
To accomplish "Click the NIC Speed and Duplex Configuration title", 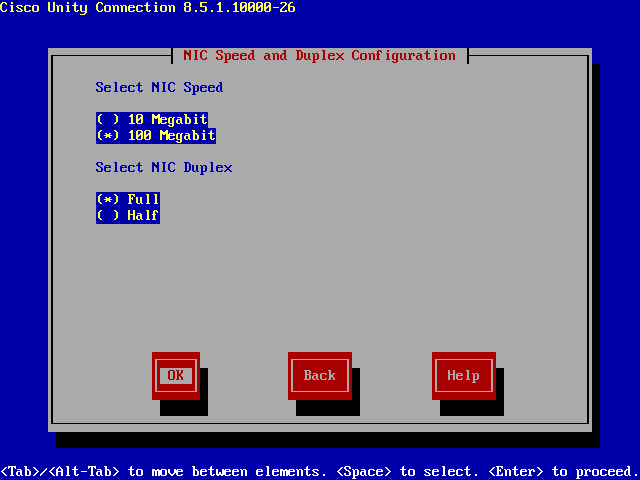I will (319, 55).
